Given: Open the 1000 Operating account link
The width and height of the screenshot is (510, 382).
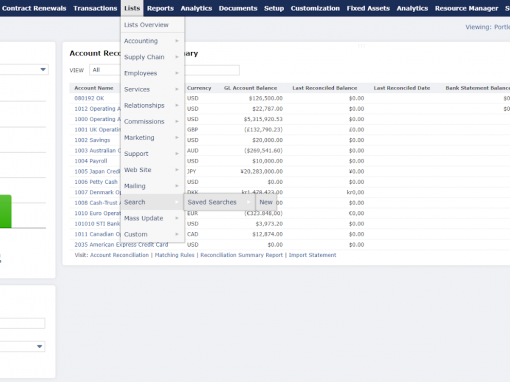Looking at the screenshot, I should click(97, 119).
